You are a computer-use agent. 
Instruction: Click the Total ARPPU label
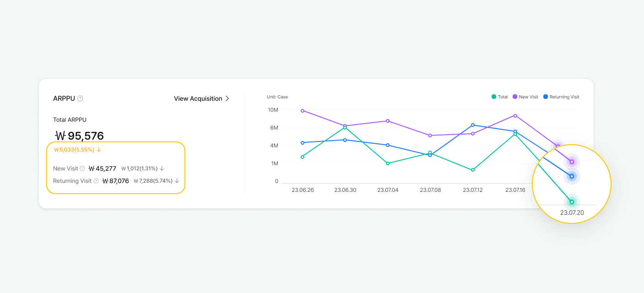pos(70,120)
